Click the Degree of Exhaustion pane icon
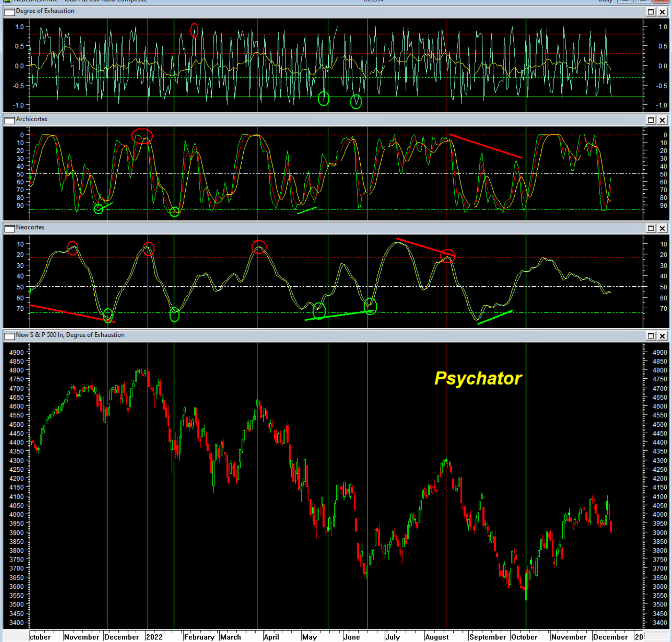The width and height of the screenshot is (672, 642). click(x=10, y=12)
